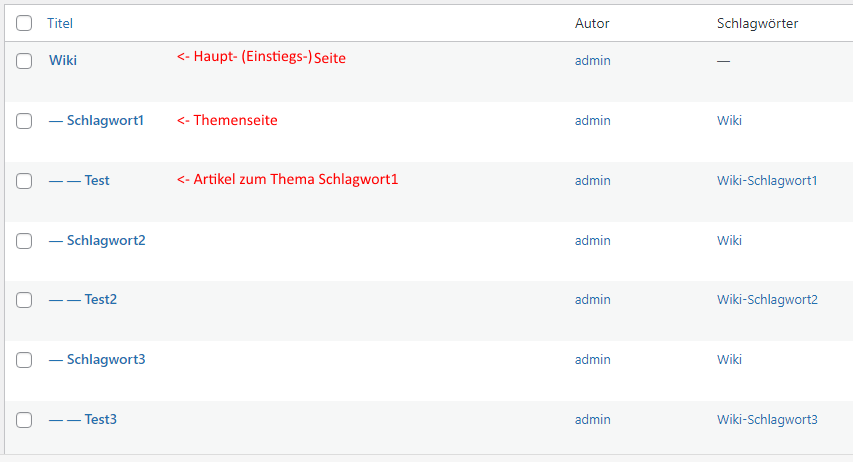This screenshot has height=462, width=853.
Task: Open the Schlagwort3 page link
Action: pyautogui.click(x=106, y=359)
